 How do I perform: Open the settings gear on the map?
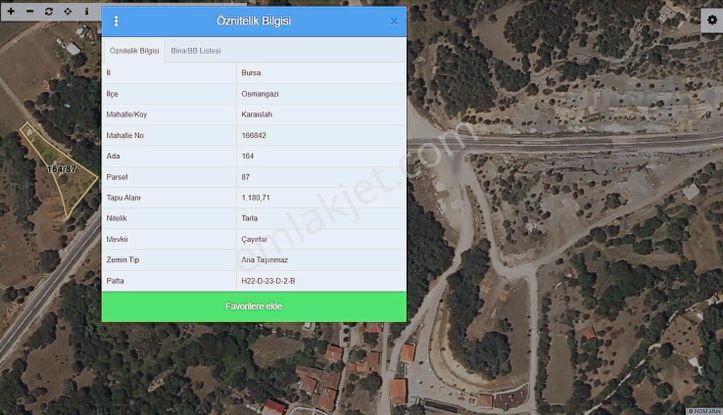click(x=711, y=20)
